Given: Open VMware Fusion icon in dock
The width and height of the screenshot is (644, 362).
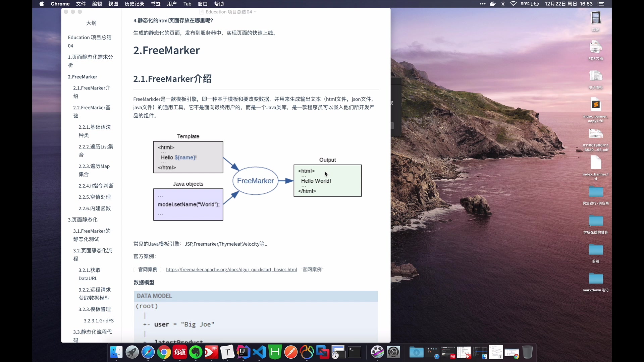Looking at the screenshot, I should click(323, 352).
